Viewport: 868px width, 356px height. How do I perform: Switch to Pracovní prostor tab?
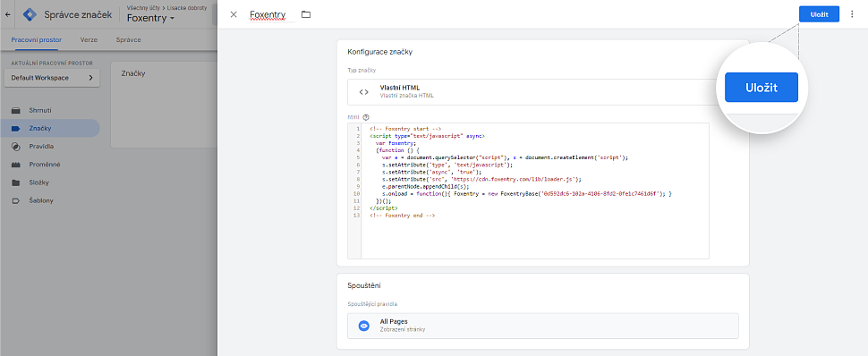(x=37, y=40)
